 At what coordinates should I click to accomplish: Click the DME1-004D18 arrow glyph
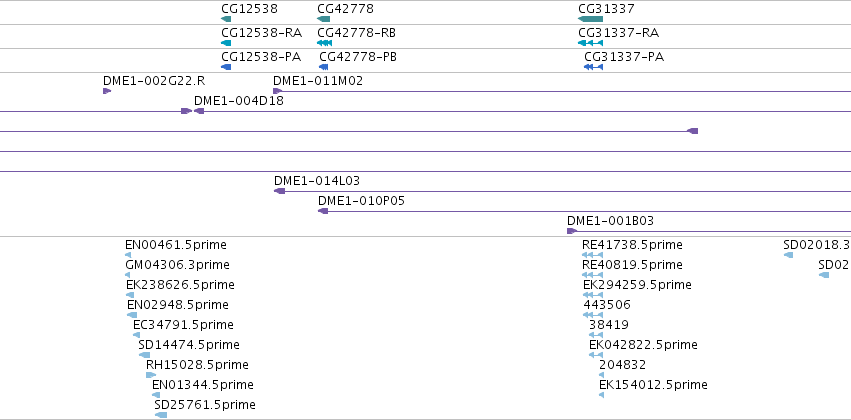tap(199, 111)
